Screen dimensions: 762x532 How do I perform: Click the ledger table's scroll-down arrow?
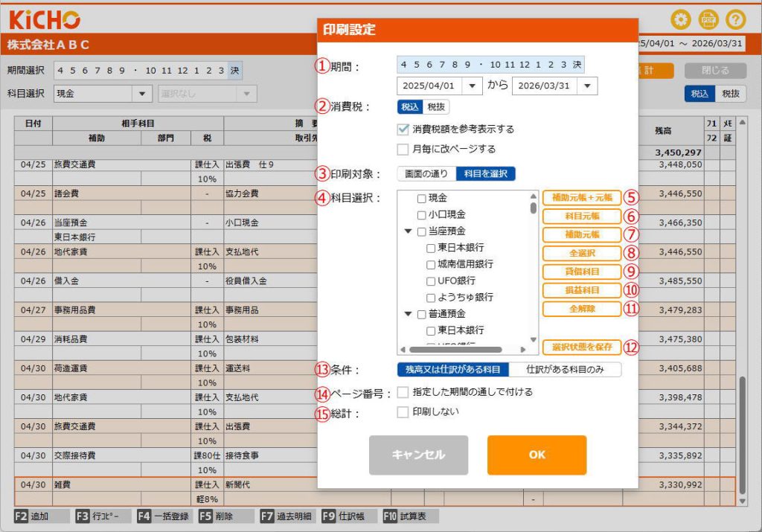tap(742, 501)
